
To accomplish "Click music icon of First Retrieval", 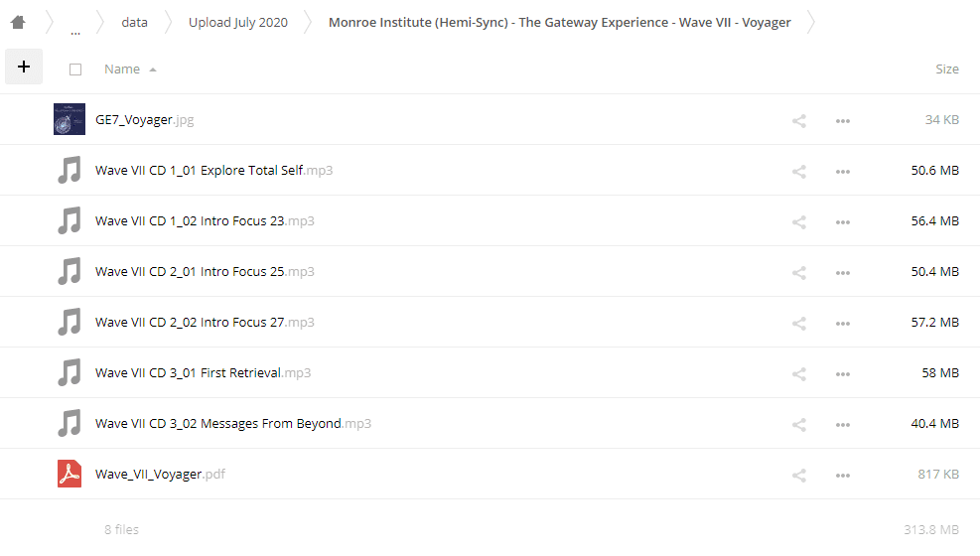I will pyautogui.click(x=70, y=372).
